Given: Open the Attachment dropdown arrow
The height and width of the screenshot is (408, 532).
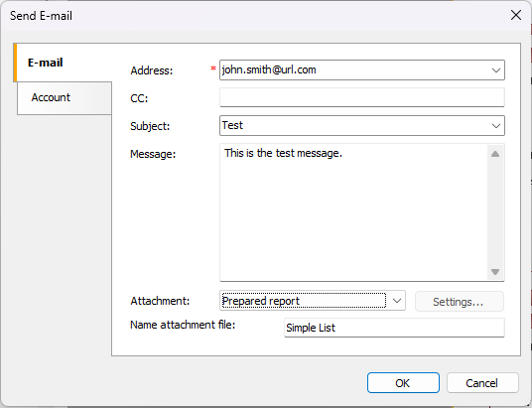Looking at the screenshot, I should [397, 301].
